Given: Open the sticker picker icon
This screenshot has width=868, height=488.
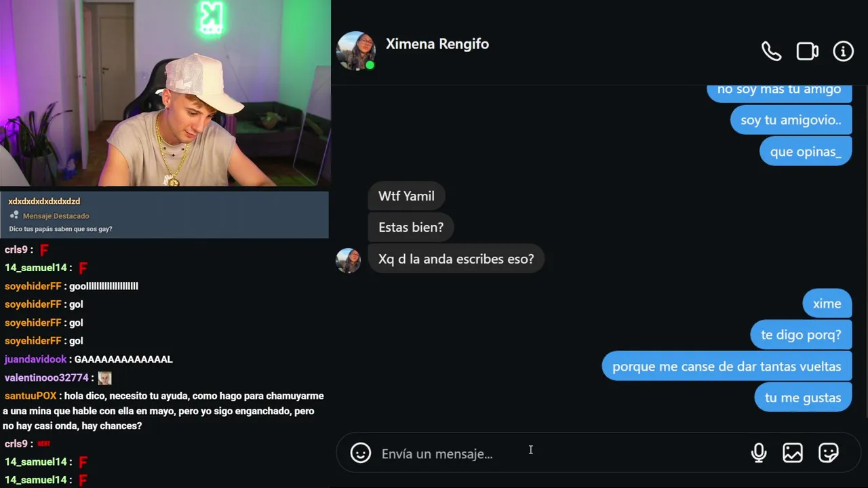Looking at the screenshot, I should coord(828,453).
